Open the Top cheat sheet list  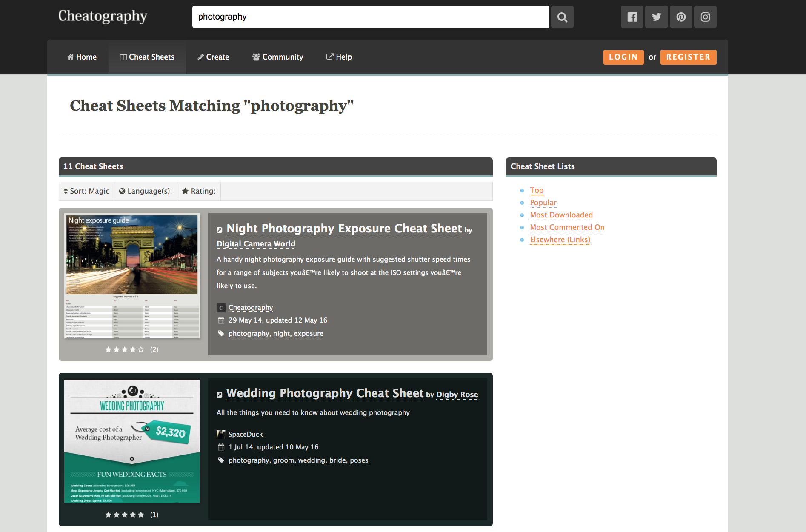(x=537, y=190)
